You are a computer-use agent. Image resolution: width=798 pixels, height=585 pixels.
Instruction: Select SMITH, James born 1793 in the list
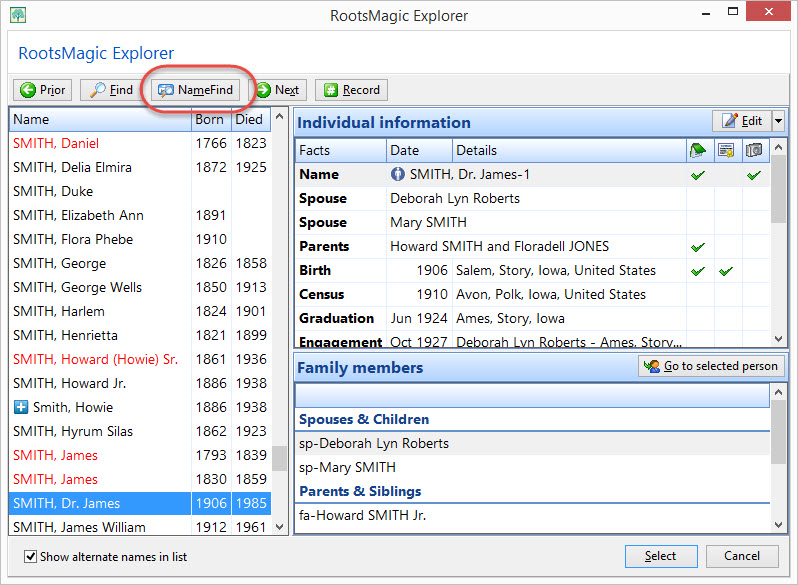[140, 455]
